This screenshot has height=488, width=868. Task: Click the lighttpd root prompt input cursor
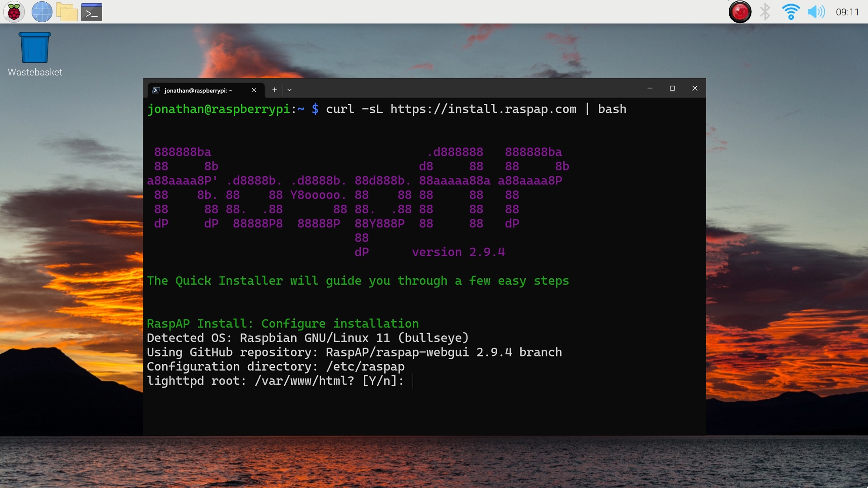tap(412, 381)
